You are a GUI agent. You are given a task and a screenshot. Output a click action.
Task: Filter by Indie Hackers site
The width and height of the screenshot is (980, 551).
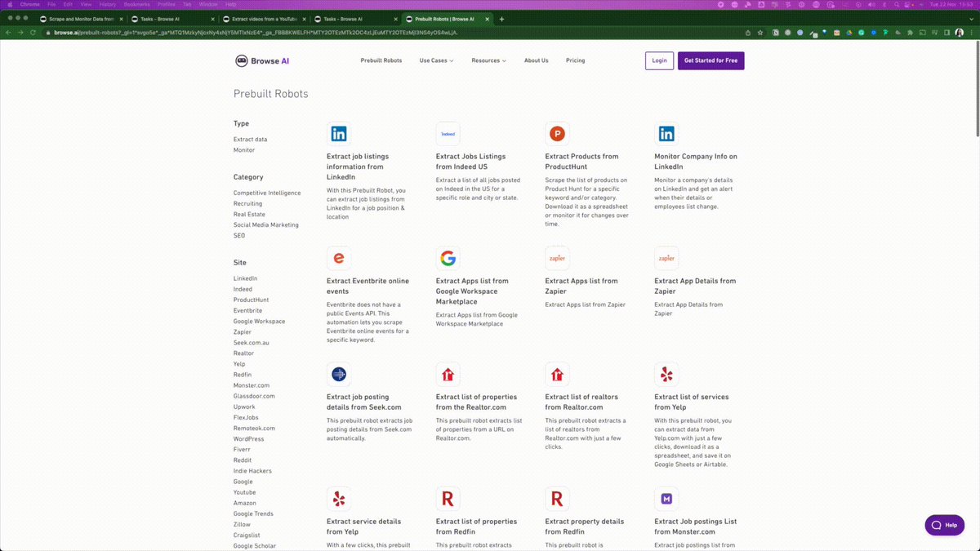pos(252,471)
